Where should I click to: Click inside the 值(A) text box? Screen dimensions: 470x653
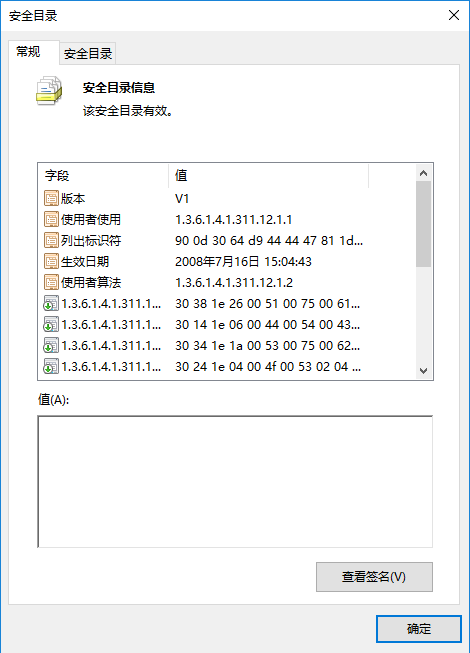(x=235, y=481)
